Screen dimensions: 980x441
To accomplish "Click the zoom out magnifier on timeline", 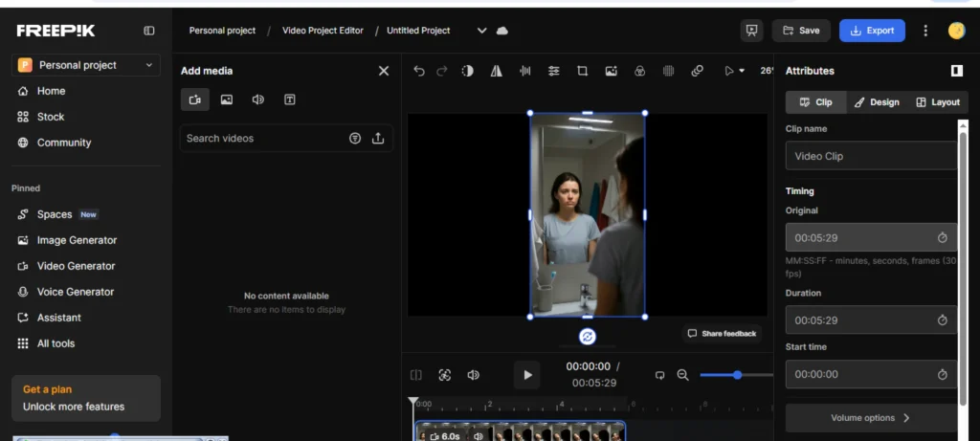I will point(682,375).
